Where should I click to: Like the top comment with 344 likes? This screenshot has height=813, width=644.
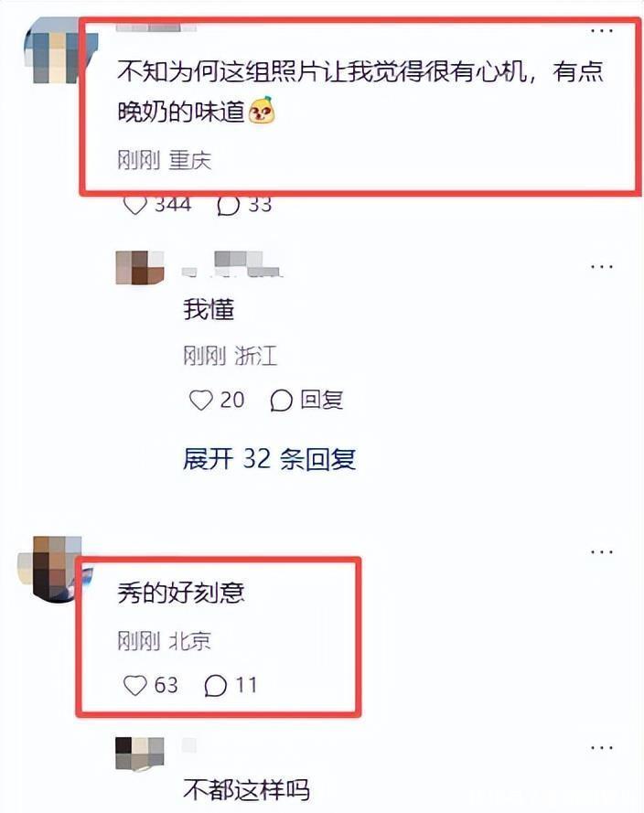135,206
